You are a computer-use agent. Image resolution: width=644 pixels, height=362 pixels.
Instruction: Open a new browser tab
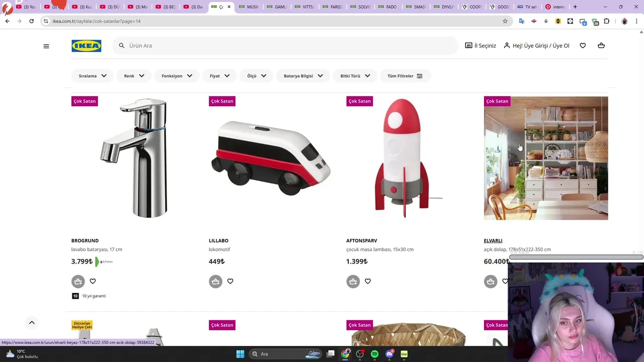point(575,7)
